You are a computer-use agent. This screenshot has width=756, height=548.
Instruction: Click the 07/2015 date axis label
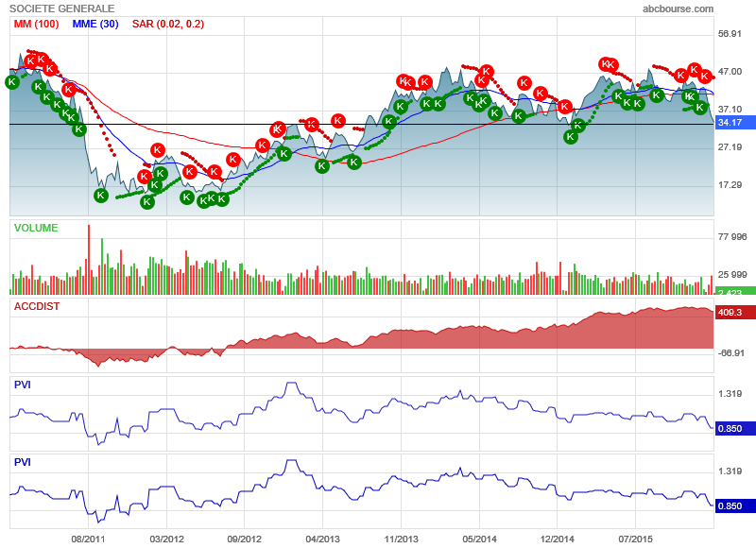click(635, 539)
